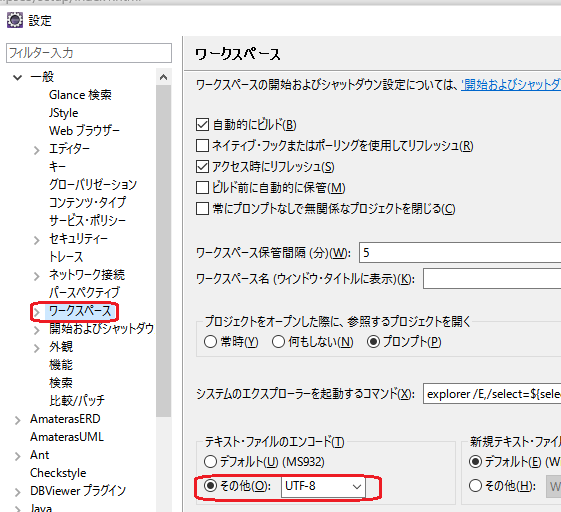Select 比較/パッチ in the tree
Screen dimensions: 561x512
(77, 400)
